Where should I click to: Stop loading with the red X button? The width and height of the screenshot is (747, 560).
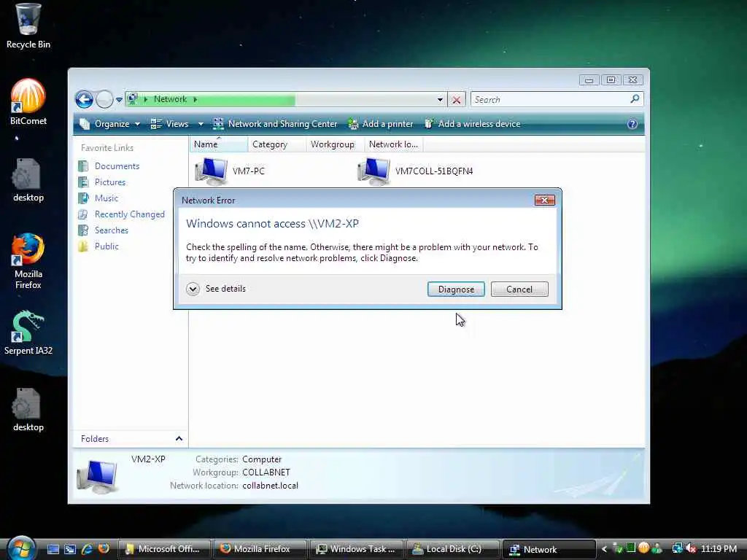457,100
